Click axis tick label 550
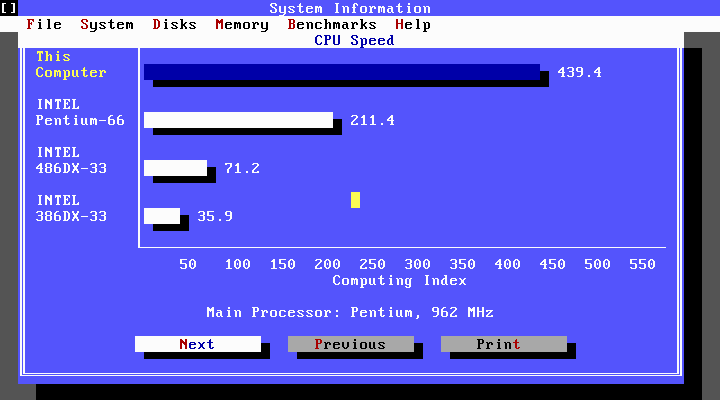The width and height of the screenshot is (720, 400). (x=642, y=264)
